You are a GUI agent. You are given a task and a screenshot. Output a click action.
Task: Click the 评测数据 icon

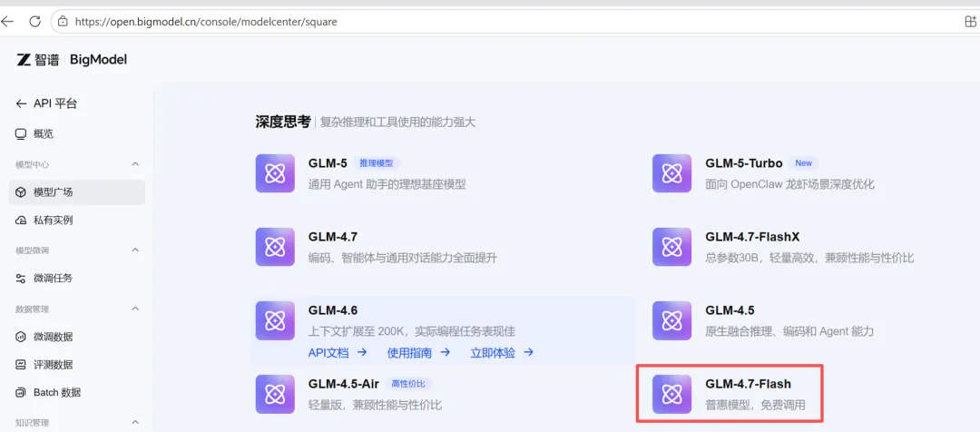[21, 365]
